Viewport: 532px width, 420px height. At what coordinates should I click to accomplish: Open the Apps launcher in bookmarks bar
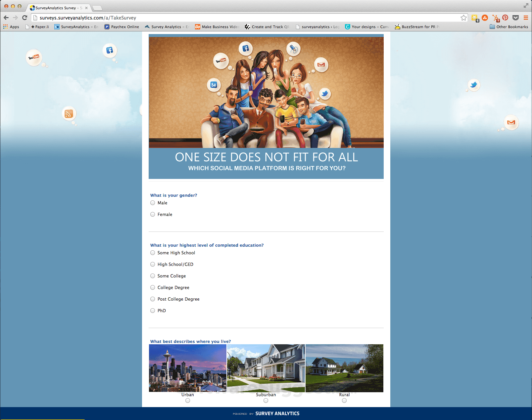11,27
